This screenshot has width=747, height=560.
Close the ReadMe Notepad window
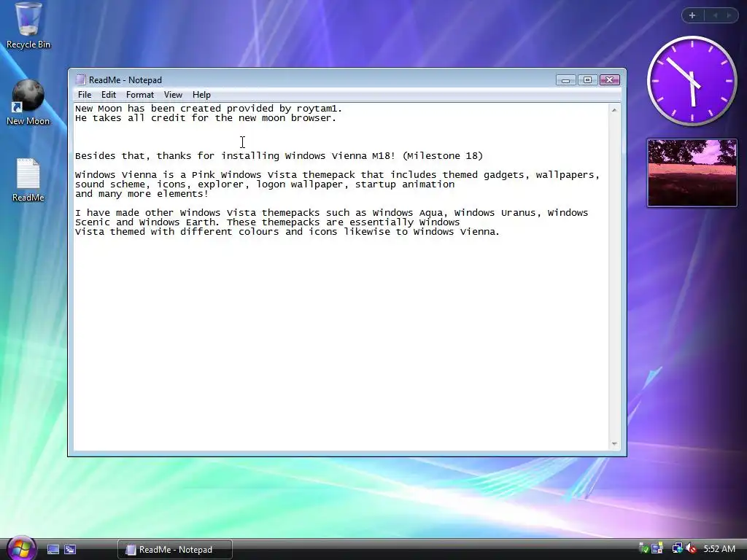coord(609,80)
